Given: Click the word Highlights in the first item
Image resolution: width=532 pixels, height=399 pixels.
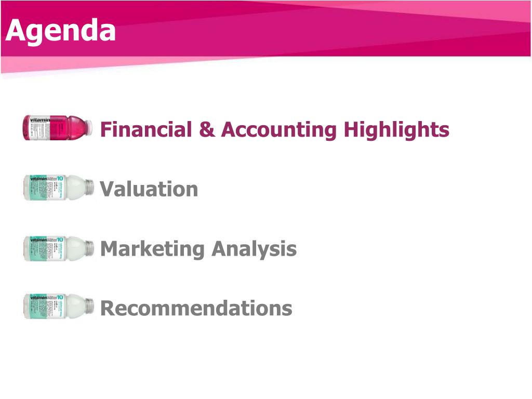Looking at the screenshot, I should pyautogui.click(x=396, y=130).
